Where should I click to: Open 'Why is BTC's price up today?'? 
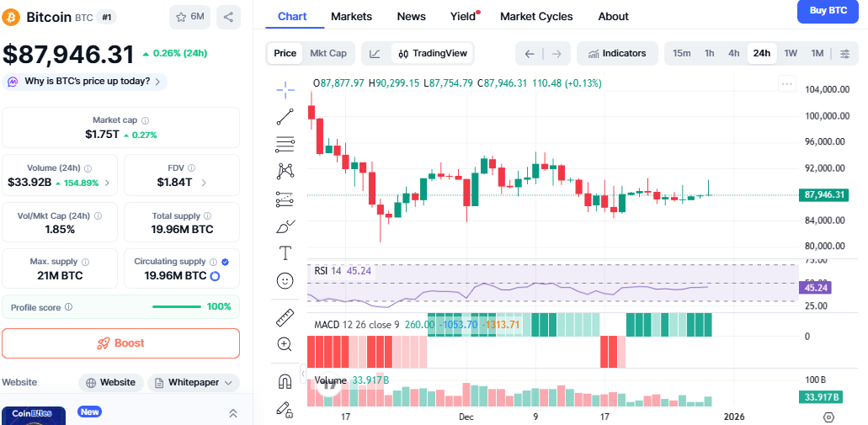(84, 82)
